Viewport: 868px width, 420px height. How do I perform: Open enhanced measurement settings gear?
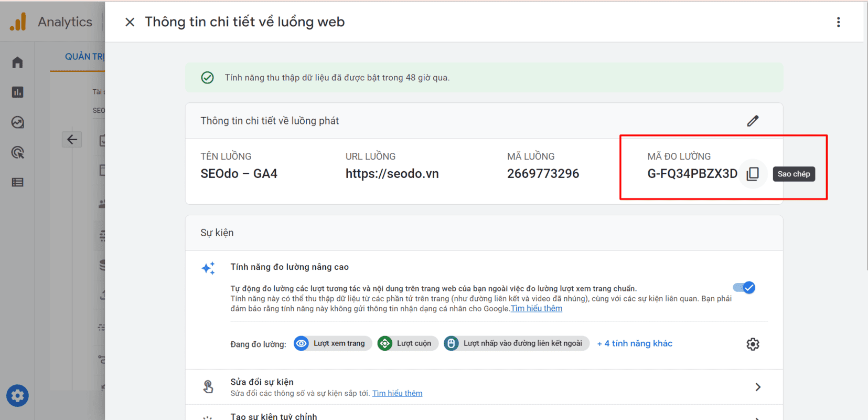[753, 344]
